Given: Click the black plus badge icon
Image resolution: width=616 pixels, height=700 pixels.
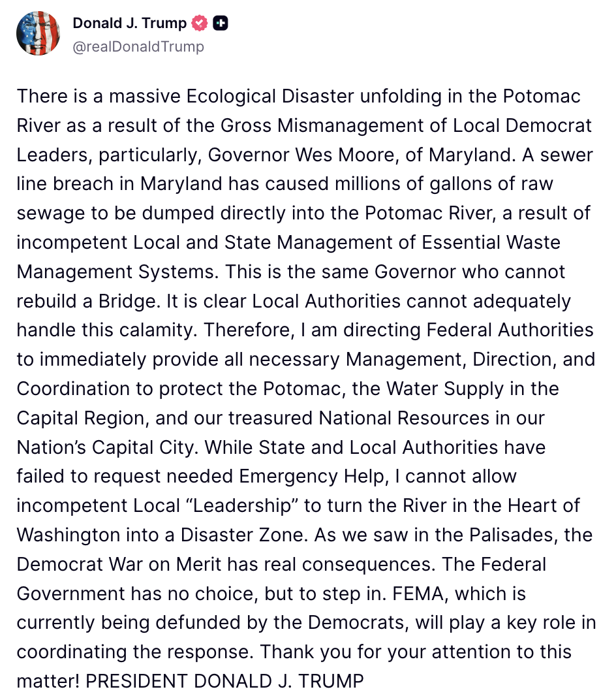Looking at the screenshot, I should [x=221, y=24].
